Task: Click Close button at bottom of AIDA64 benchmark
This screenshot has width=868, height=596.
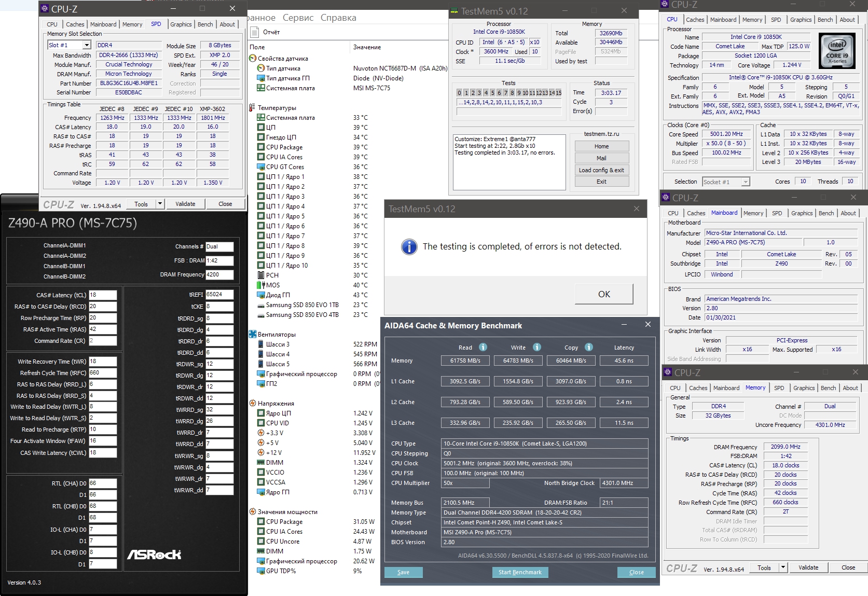Action: click(636, 572)
